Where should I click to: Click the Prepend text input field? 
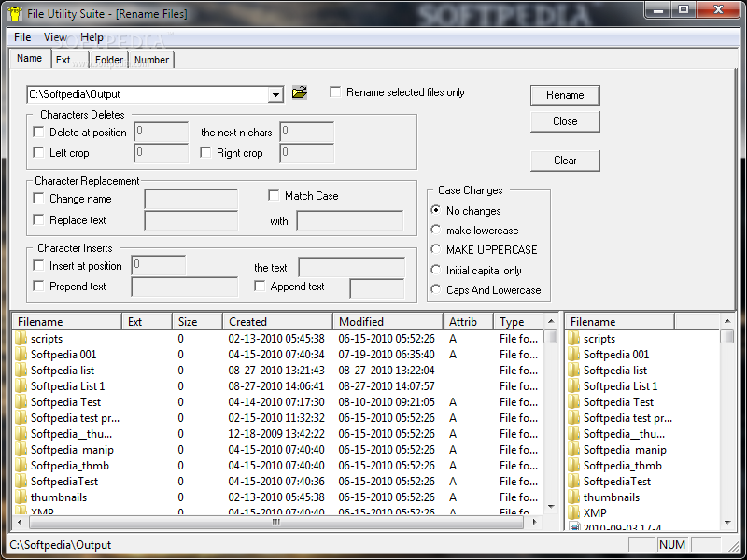[185, 287]
